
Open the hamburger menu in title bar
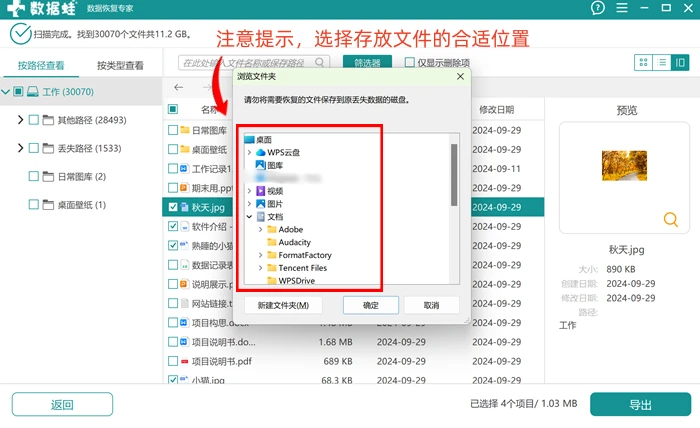622,8
